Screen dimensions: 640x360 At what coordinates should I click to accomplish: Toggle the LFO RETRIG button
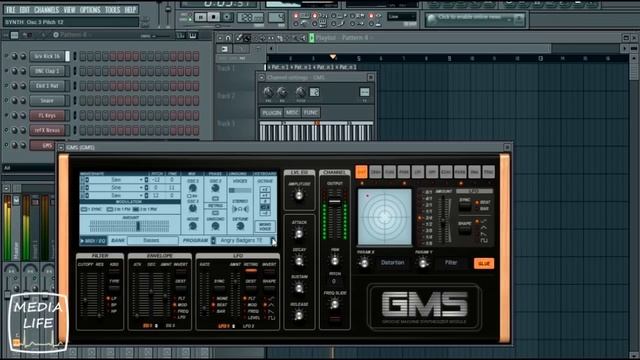[251, 270]
